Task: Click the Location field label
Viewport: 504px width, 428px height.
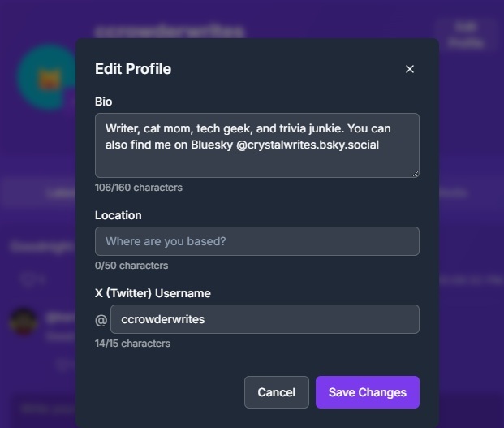Action: pos(118,215)
